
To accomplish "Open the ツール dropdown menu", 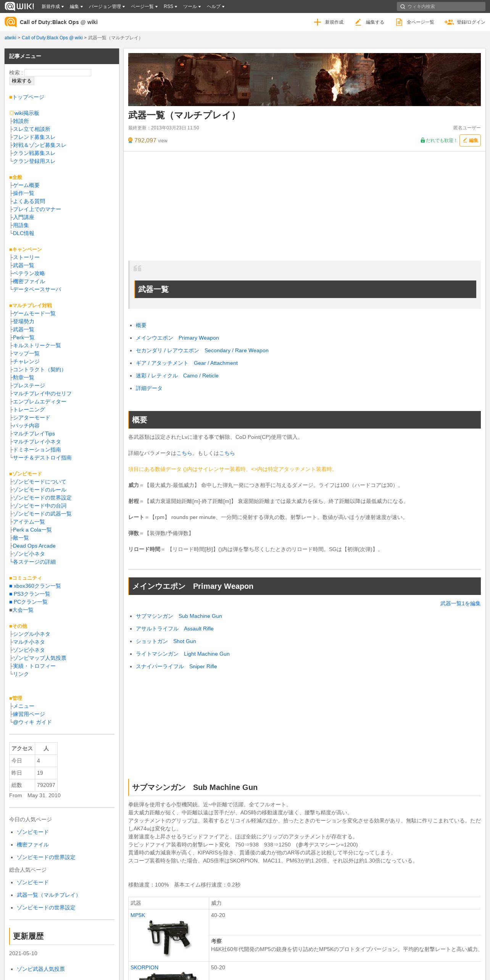I will point(192,6).
